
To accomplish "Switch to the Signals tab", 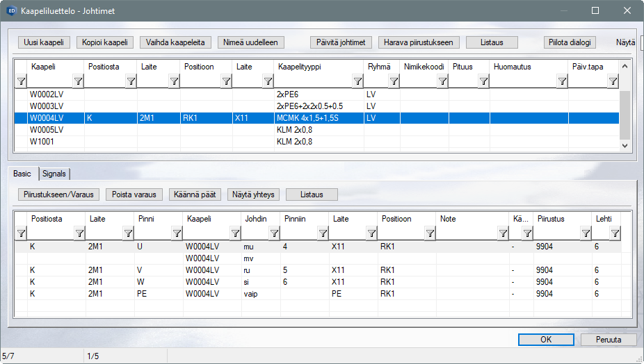I will [55, 174].
